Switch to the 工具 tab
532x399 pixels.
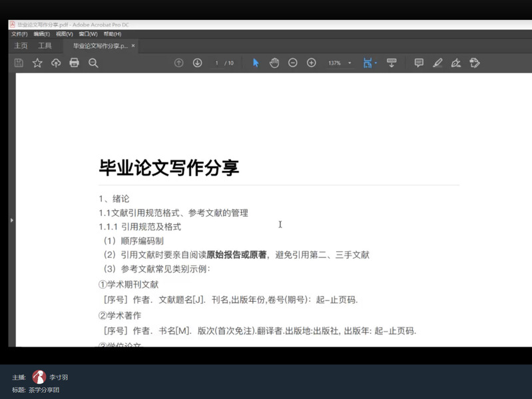coord(45,46)
